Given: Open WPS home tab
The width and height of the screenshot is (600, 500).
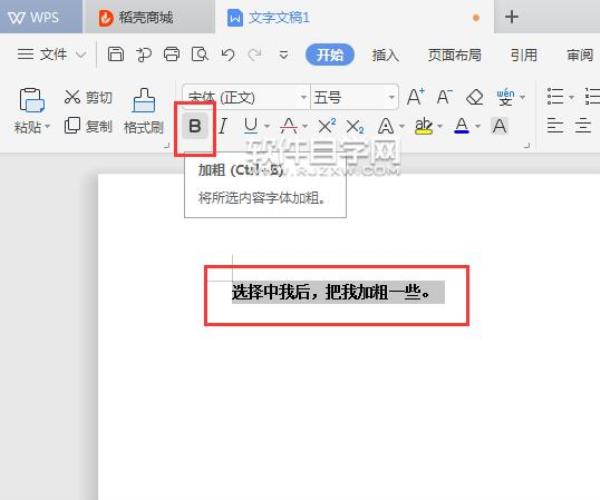Looking at the screenshot, I should (41, 17).
